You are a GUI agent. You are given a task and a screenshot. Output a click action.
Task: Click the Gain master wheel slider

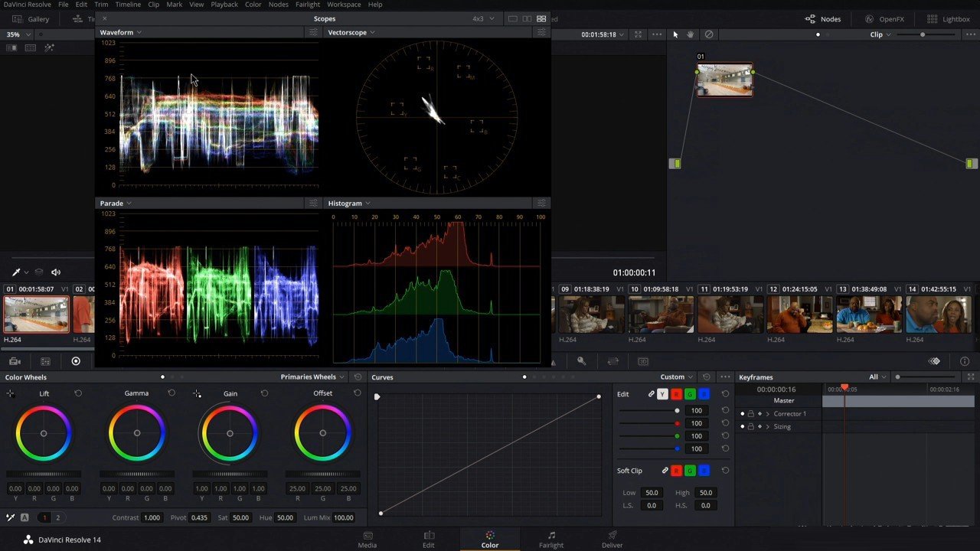pyautogui.click(x=230, y=474)
